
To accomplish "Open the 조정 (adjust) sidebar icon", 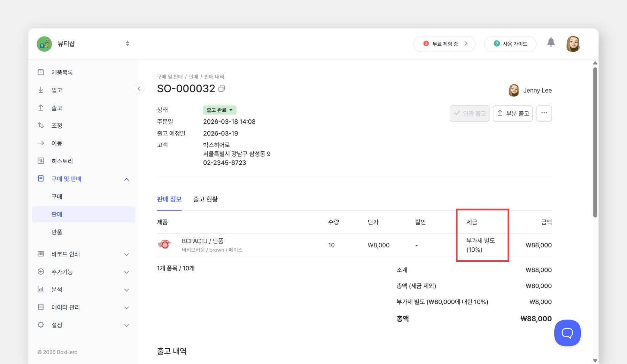I will (x=41, y=125).
